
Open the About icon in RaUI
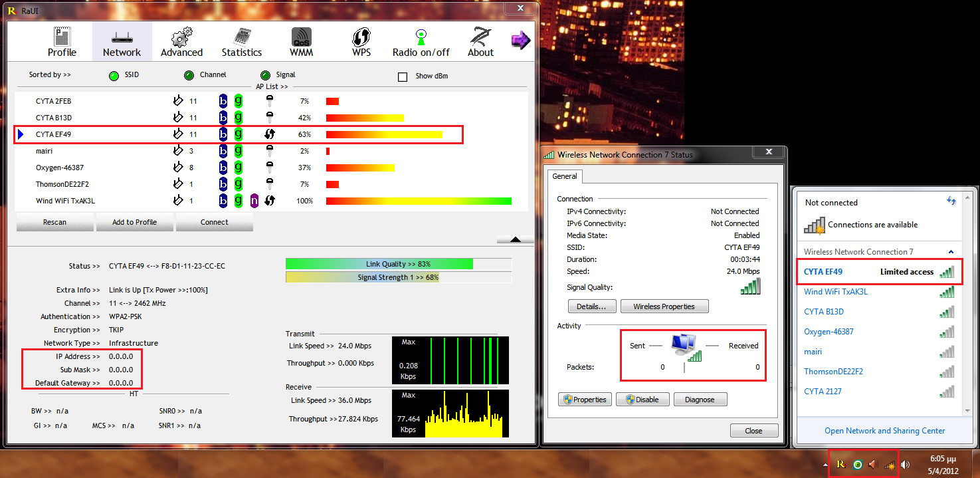pos(480,41)
